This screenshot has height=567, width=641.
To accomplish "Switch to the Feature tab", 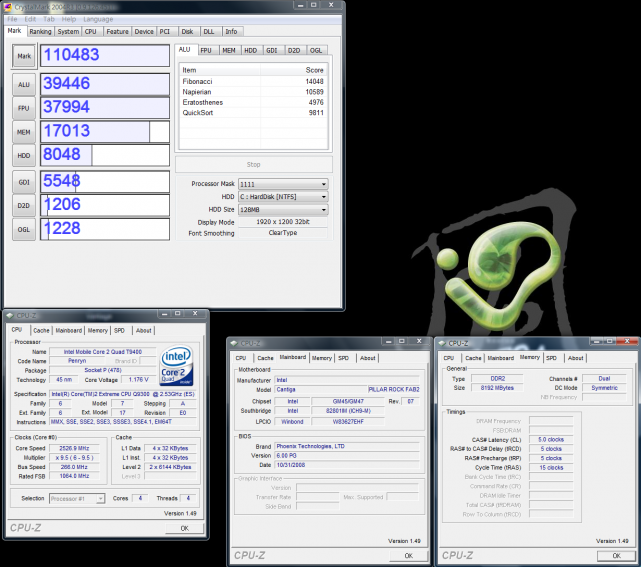I will pos(117,31).
